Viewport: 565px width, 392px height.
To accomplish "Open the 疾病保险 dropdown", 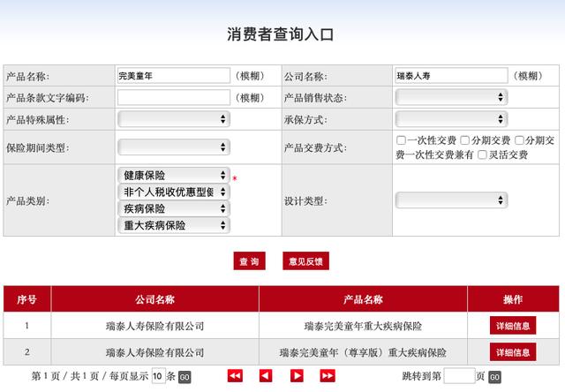I will pyautogui.click(x=174, y=208).
